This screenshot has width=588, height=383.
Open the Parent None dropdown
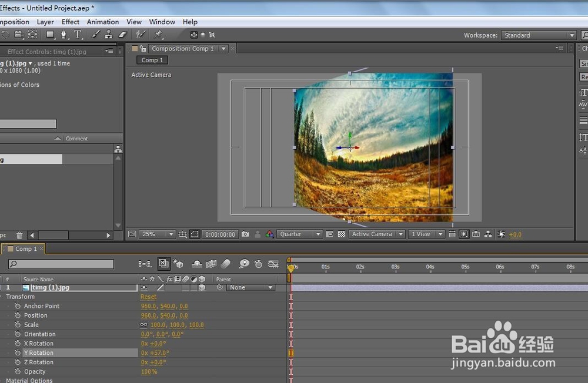[250, 287]
